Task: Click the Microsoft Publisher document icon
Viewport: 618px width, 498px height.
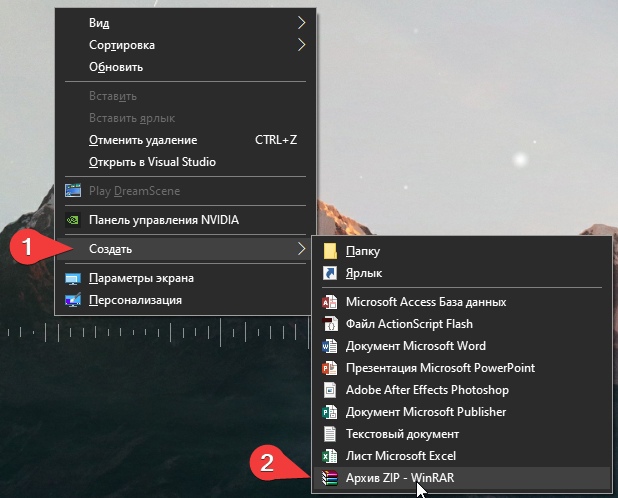Action: click(x=330, y=412)
